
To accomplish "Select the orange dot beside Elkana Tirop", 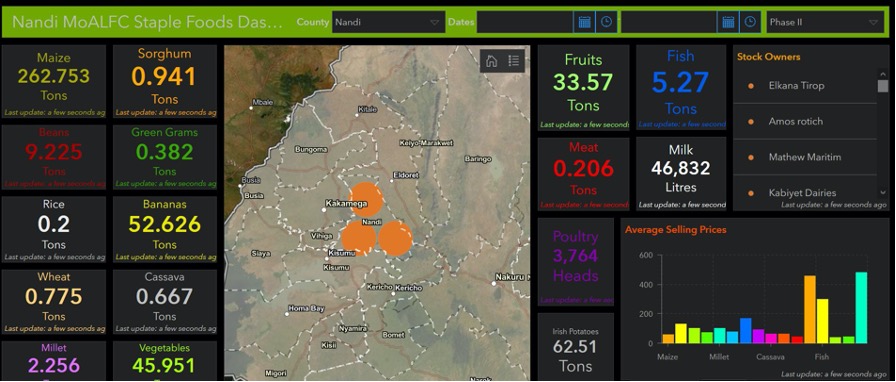I will point(751,86).
